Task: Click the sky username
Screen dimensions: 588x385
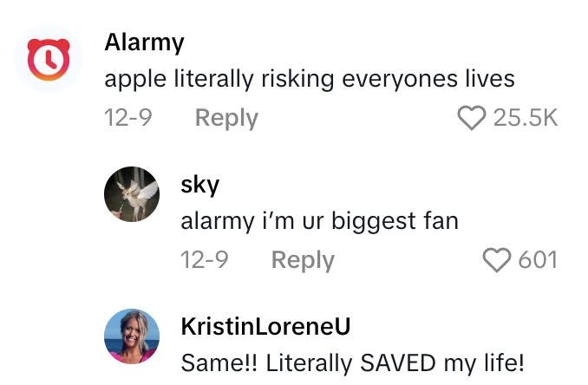Action: tap(199, 184)
